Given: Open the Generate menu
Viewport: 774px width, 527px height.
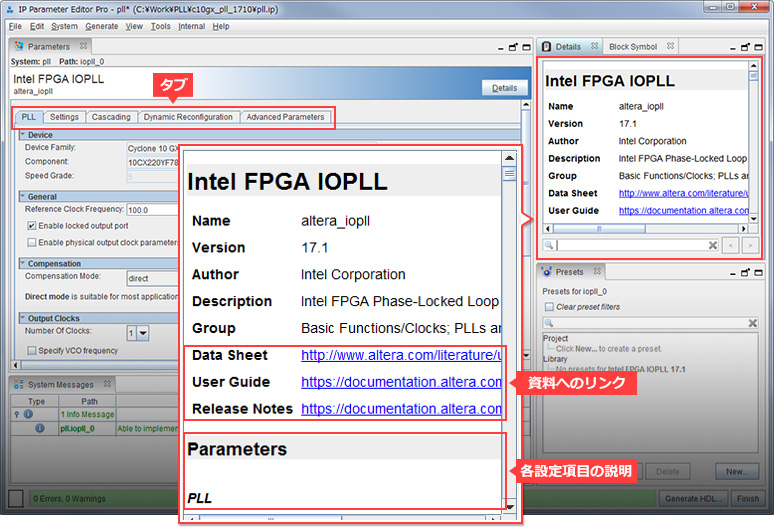Looking at the screenshot, I should [102, 26].
